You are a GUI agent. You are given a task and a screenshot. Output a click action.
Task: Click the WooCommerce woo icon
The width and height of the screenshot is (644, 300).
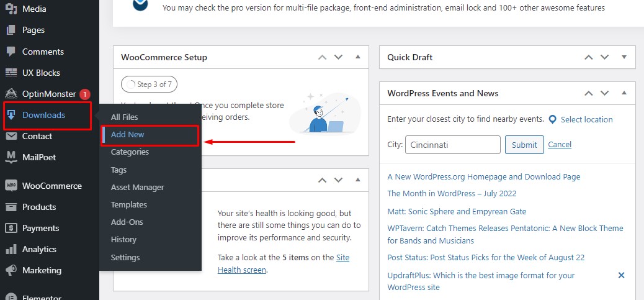[11, 186]
